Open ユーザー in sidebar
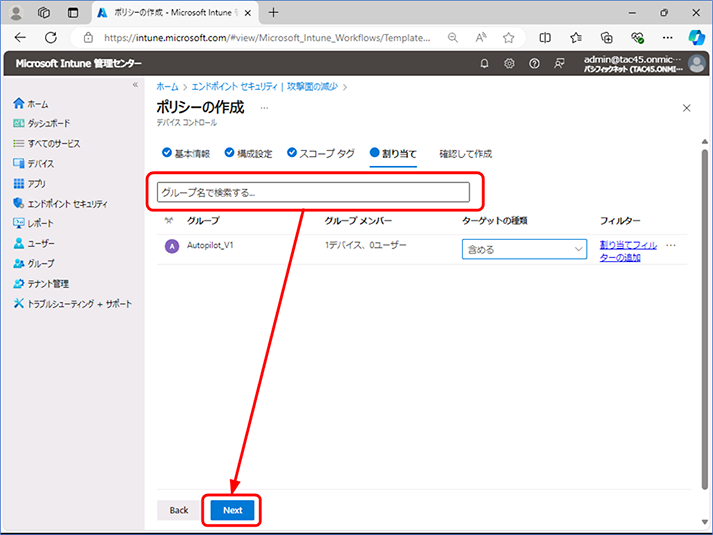Viewport: 713px width, 535px height. (34, 244)
